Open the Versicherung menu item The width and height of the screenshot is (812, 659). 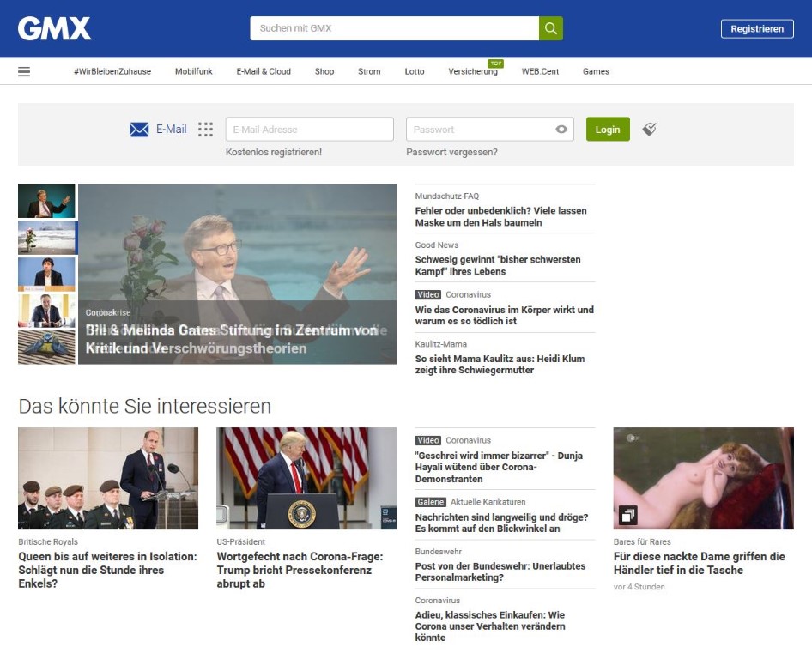tap(472, 71)
